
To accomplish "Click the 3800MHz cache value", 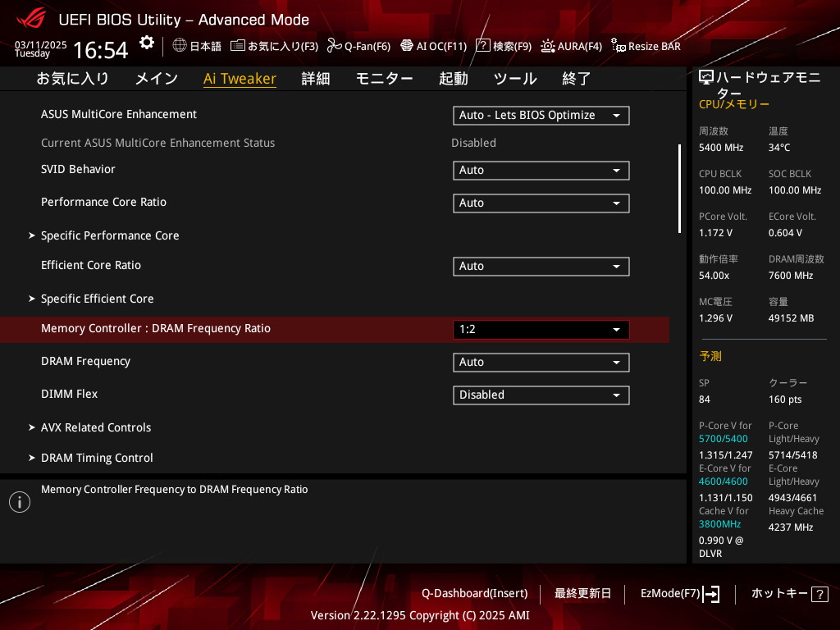I will click(x=720, y=524).
